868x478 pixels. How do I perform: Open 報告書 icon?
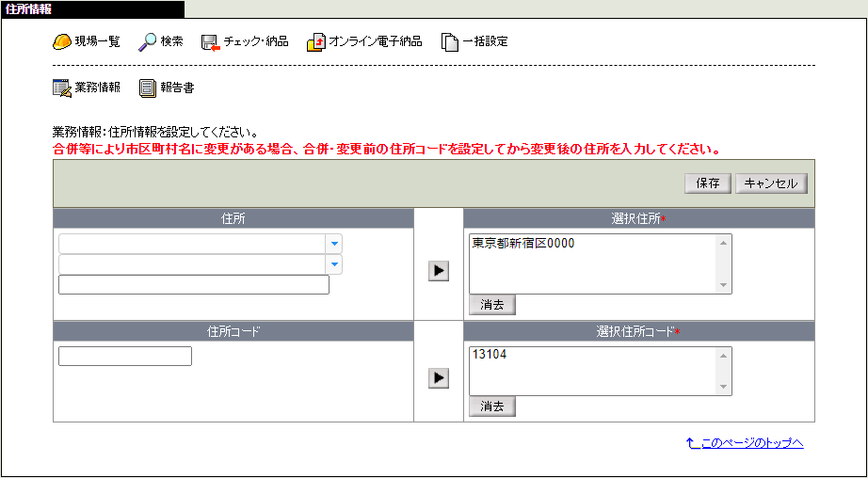[x=147, y=88]
